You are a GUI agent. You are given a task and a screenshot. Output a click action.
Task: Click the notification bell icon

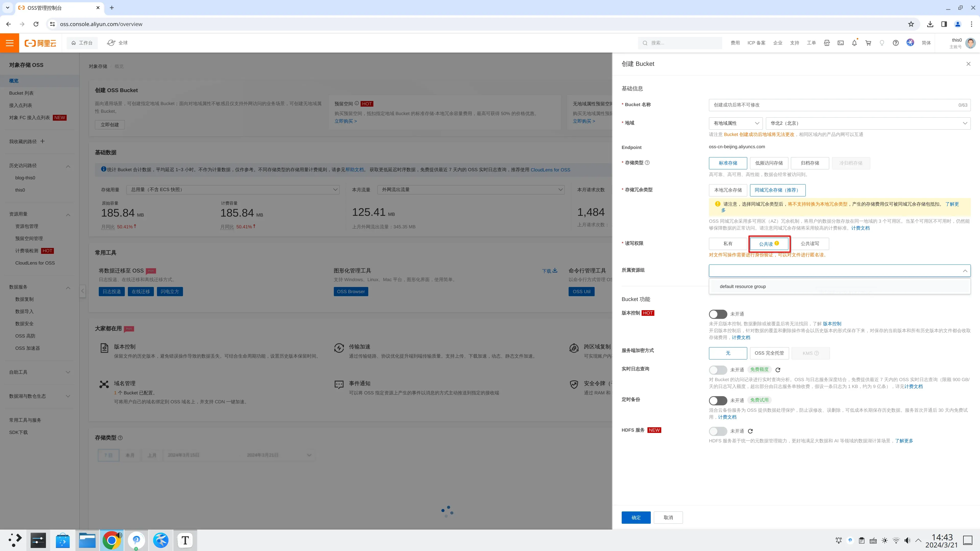[854, 43]
